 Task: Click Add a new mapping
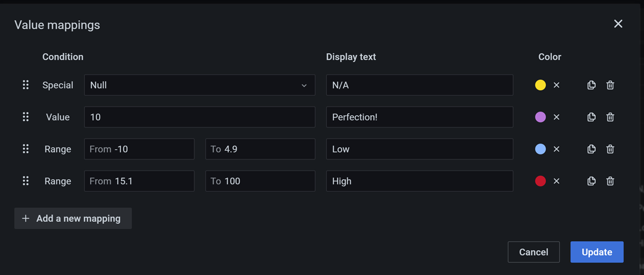(x=73, y=218)
